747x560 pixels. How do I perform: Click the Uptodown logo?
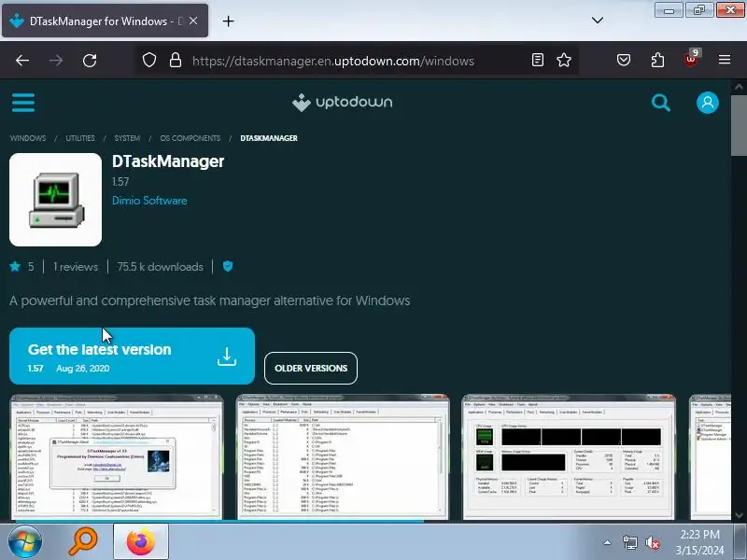tap(343, 103)
